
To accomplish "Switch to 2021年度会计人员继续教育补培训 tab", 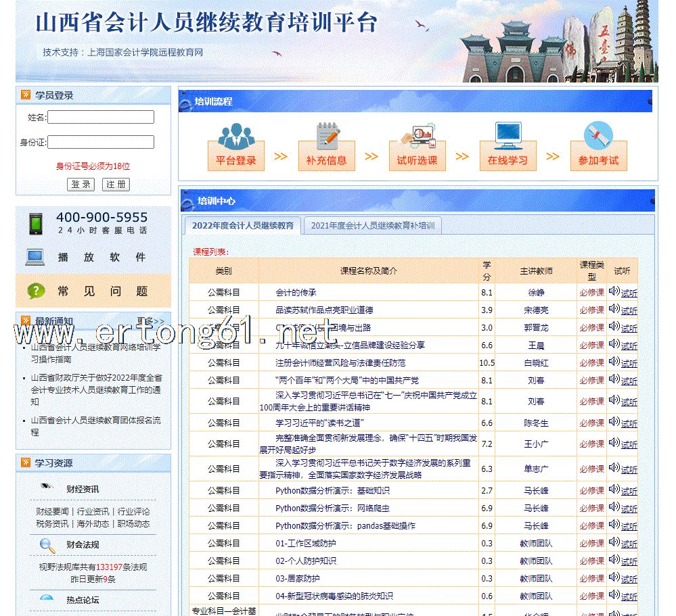I will (x=372, y=226).
